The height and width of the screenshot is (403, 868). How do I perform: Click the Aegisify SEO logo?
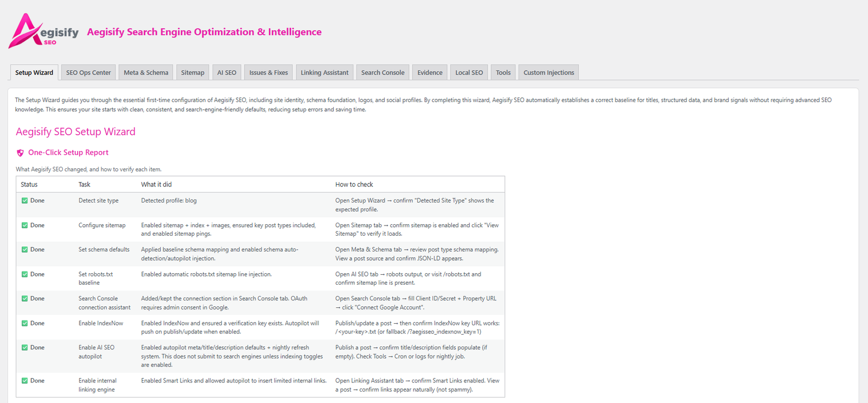point(43,32)
